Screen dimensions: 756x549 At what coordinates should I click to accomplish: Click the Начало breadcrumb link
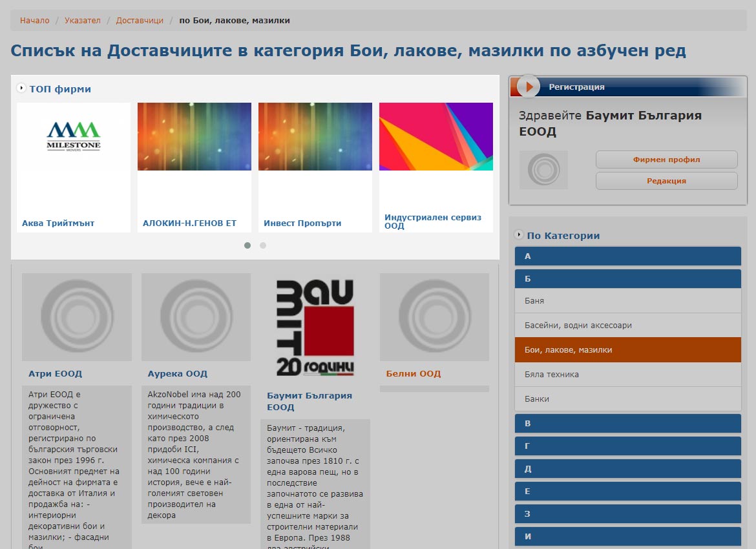point(35,20)
